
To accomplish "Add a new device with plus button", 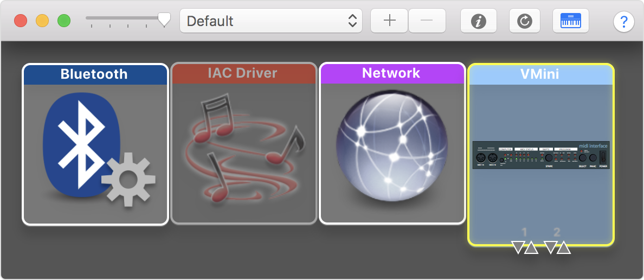I will (389, 21).
